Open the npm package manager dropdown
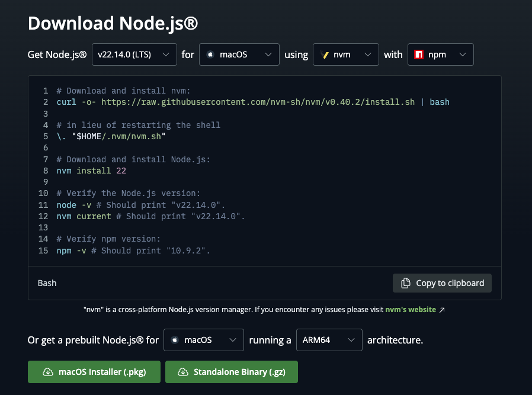 click(x=440, y=54)
